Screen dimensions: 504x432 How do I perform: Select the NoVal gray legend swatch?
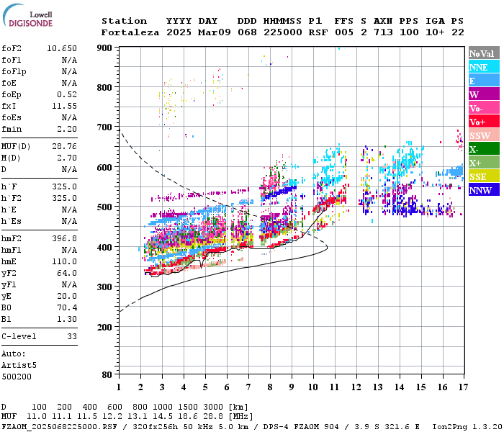tap(484, 53)
